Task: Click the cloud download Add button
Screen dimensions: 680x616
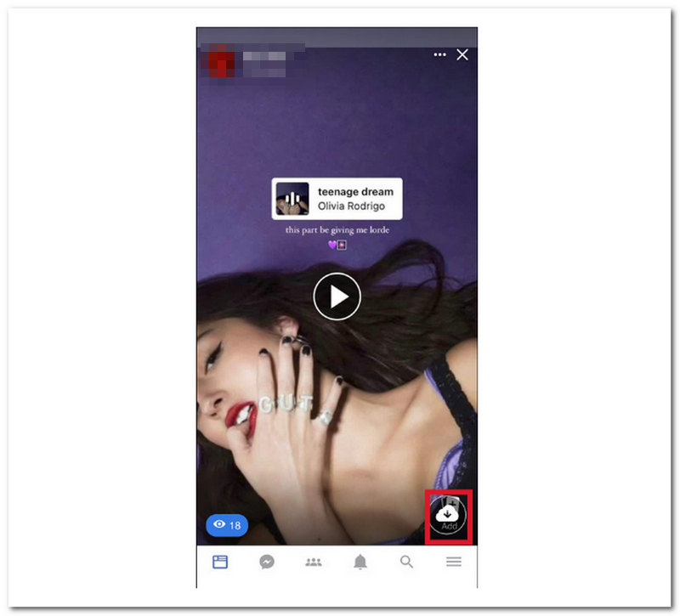Action: [x=448, y=517]
